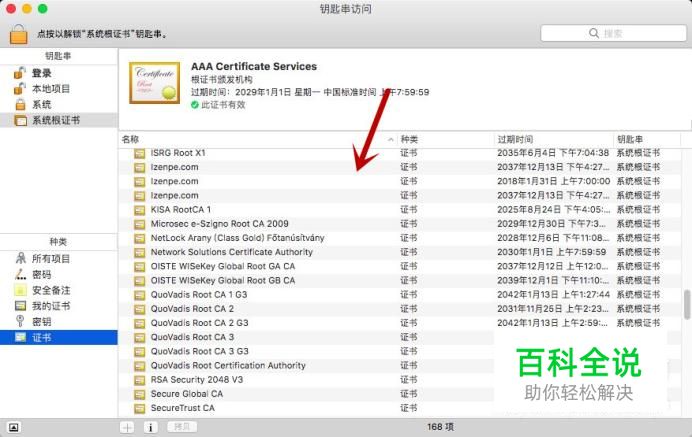Viewport: 692px width, 437px height.
Task: Click the AAA Certificate Services certificate thumbnail
Action: pos(154,83)
